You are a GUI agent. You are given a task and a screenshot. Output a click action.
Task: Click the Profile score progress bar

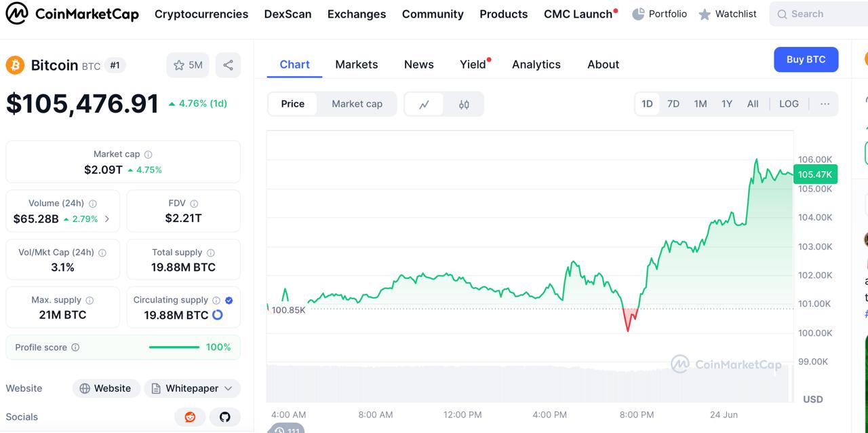point(174,347)
